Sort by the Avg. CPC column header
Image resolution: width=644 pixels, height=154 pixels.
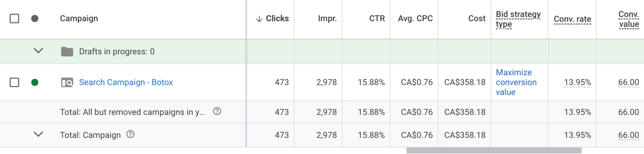pyautogui.click(x=415, y=19)
